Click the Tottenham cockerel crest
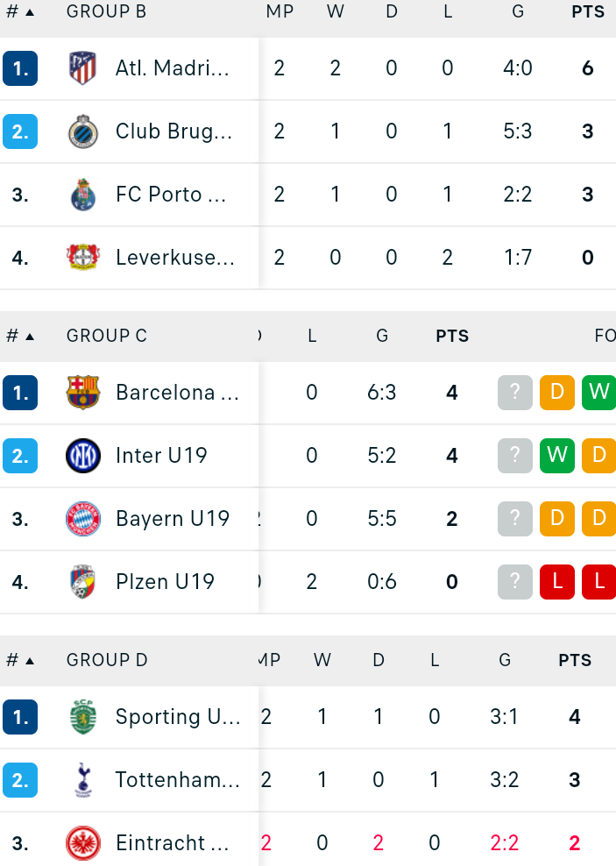 point(82,780)
